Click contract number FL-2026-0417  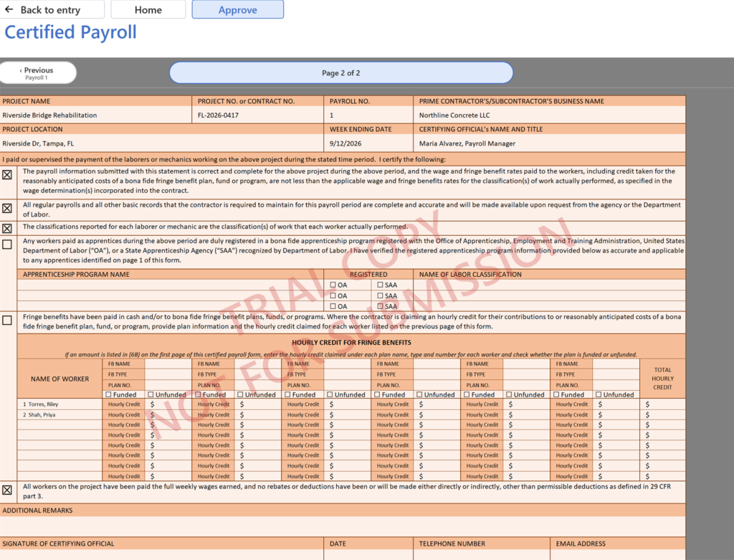[x=218, y=115]
